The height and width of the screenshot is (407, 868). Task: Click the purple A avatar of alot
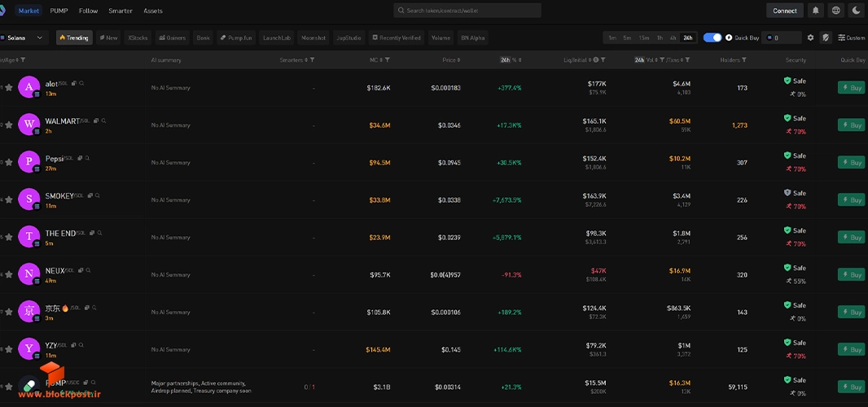click(28, 87)
